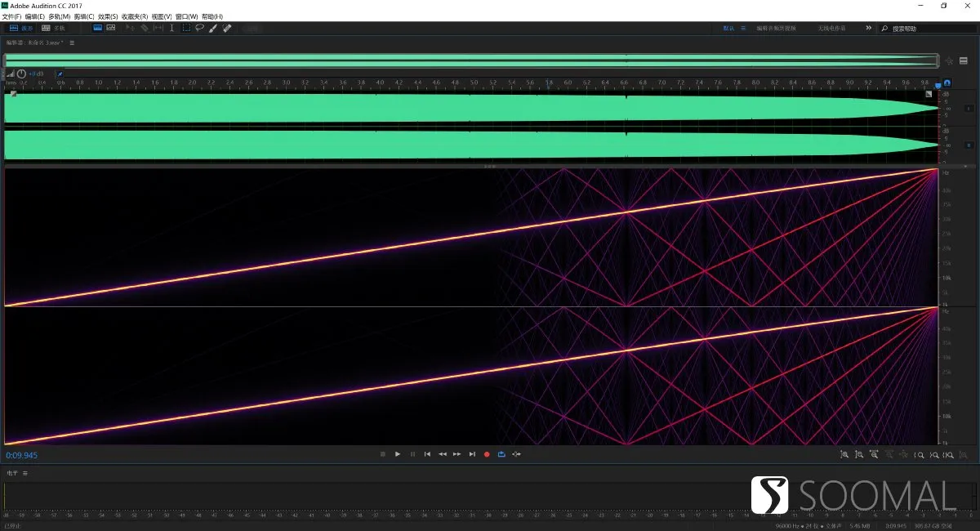Select the 无线电作品 workspace

831,29
